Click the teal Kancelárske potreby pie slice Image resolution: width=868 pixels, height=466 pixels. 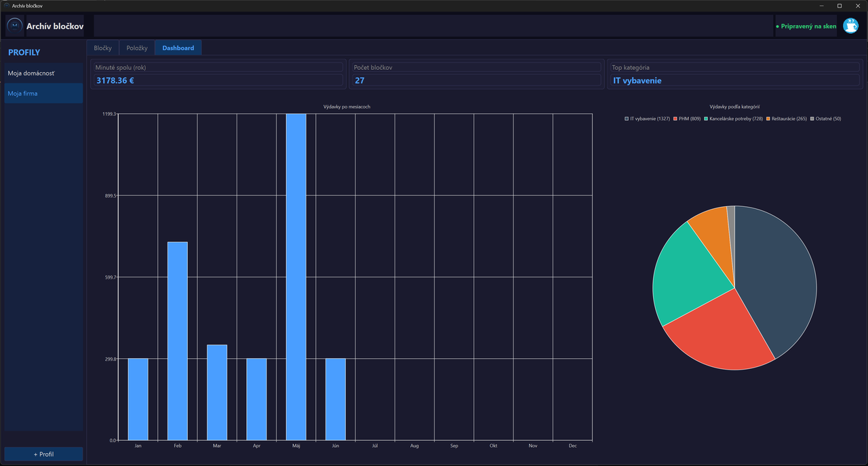coord(688,278)
